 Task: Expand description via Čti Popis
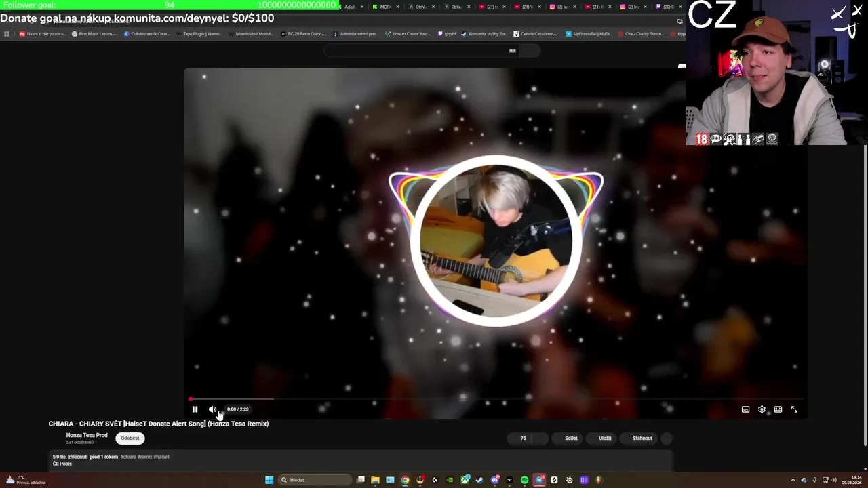[62, 464]
